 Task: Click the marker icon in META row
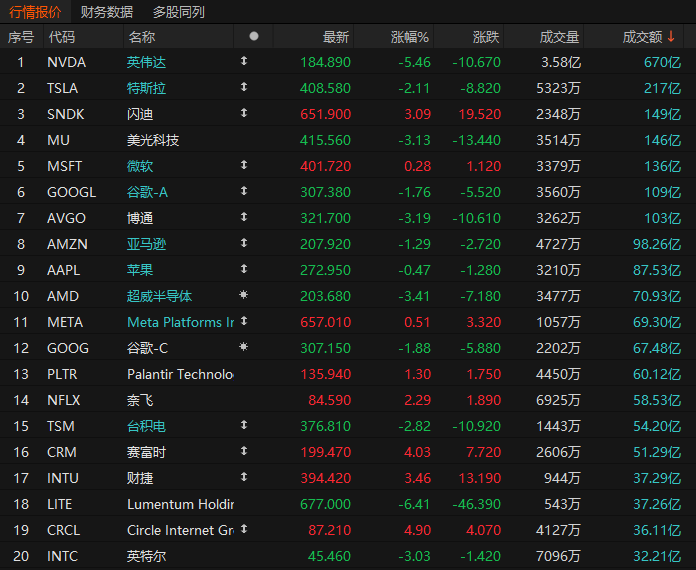coord(244,321)
